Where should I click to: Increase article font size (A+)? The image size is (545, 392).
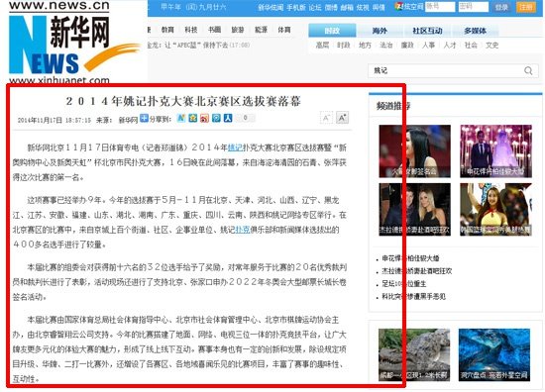tap(342, 118)
